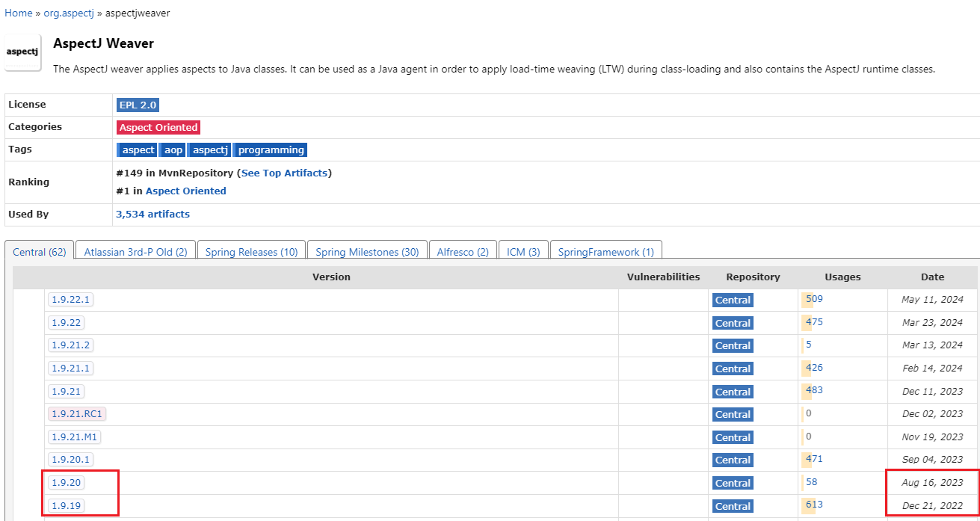Open See Top Artifacts link
Viewport: 980px width, 521px height.
coord(285,173)
